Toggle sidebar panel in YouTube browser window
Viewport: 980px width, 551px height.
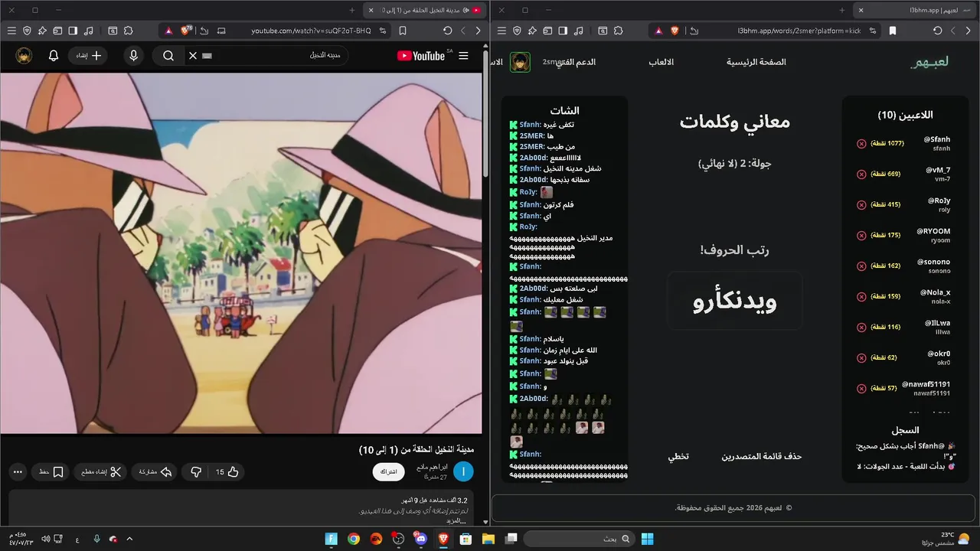73,31
